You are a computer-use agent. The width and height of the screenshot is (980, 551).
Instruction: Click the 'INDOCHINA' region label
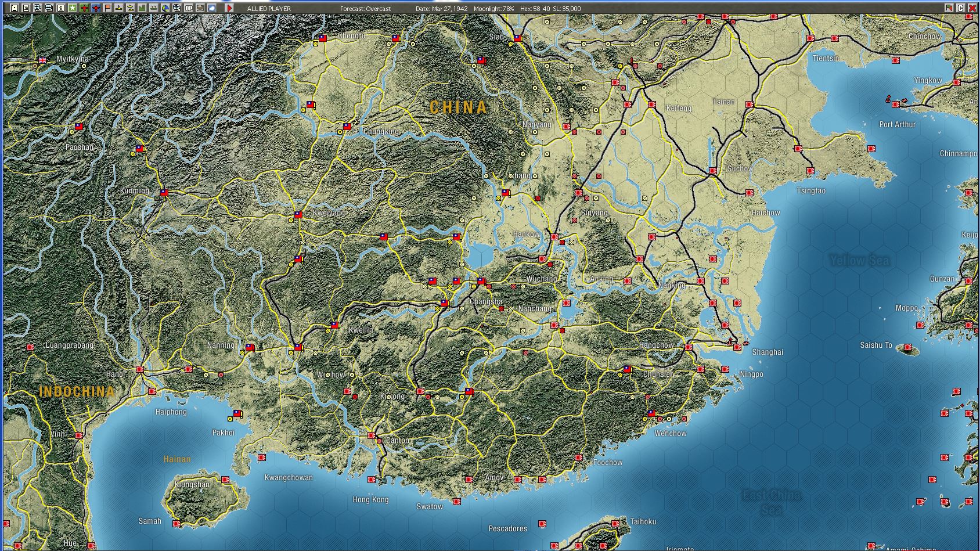77,392
